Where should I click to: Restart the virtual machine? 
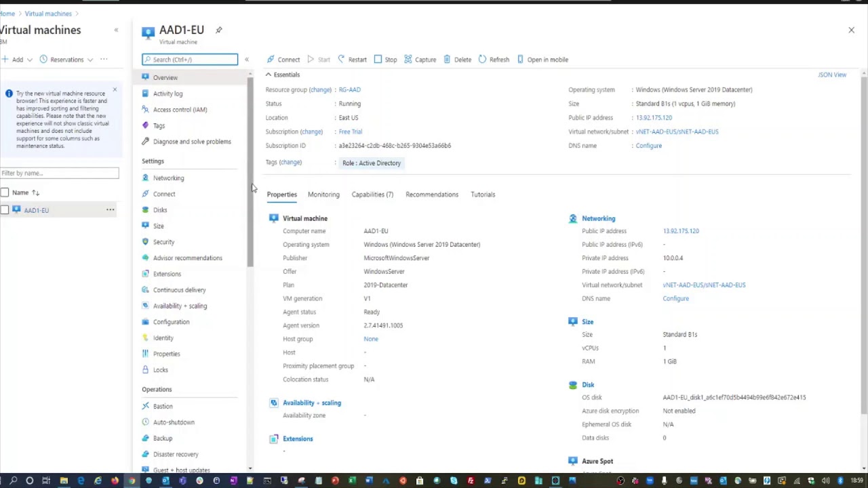[352, 60]
